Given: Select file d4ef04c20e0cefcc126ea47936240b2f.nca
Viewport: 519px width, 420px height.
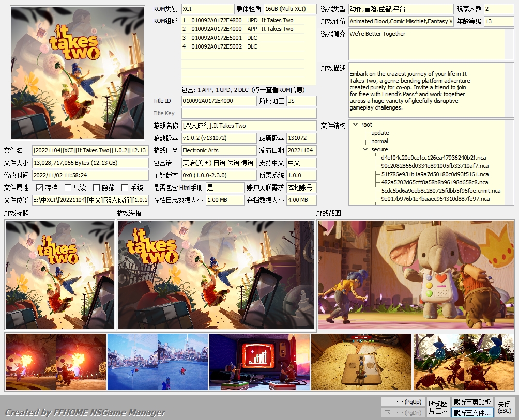Looking at the screenshot, I should [x=434, y=158].
